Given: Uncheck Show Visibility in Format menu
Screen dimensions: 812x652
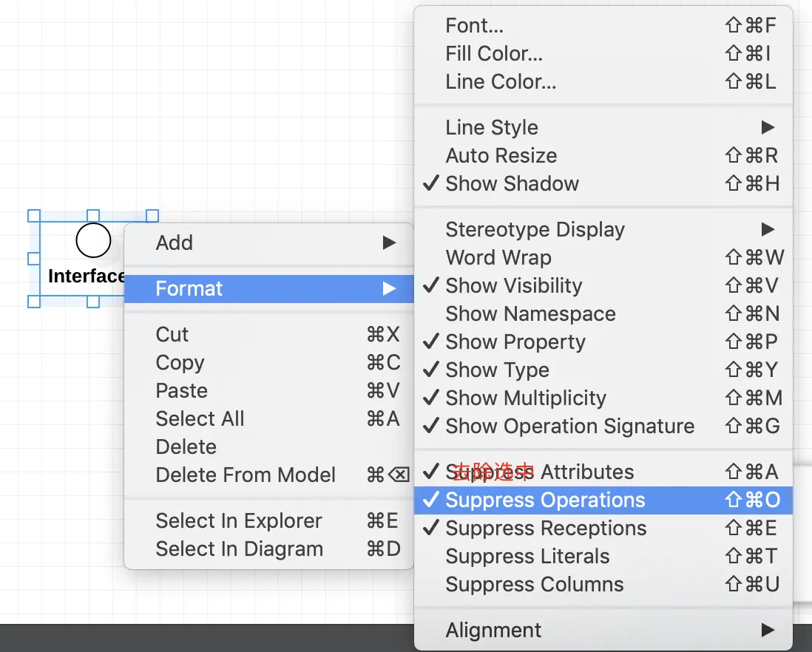Looking at the screenshot, I should (513, 286).
